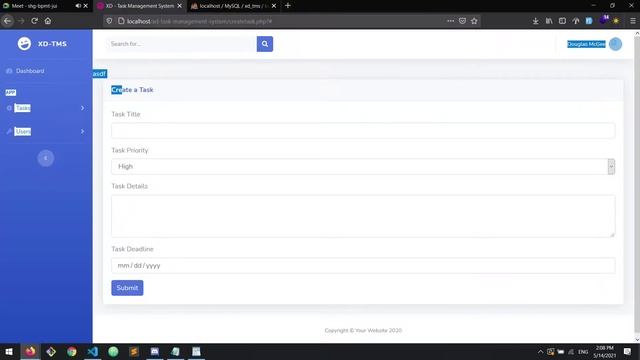This screenshot has height=360, width=640.
Task: Open a new browser tab
Action: (x=288, y=6)
